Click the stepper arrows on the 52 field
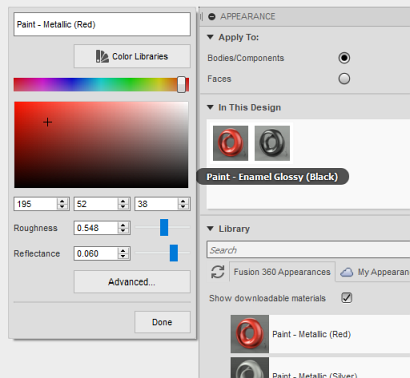This screenshot has height=378, width=410. 123,204
